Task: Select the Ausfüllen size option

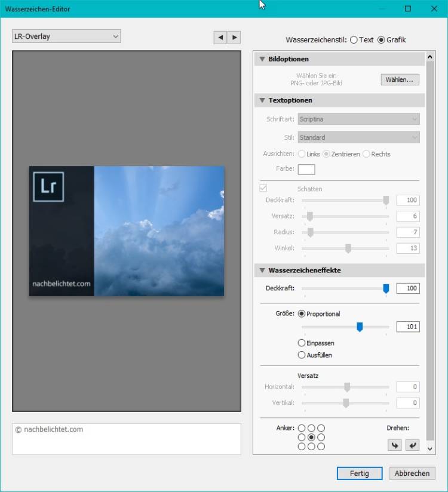Action: [x=302, y=355]
